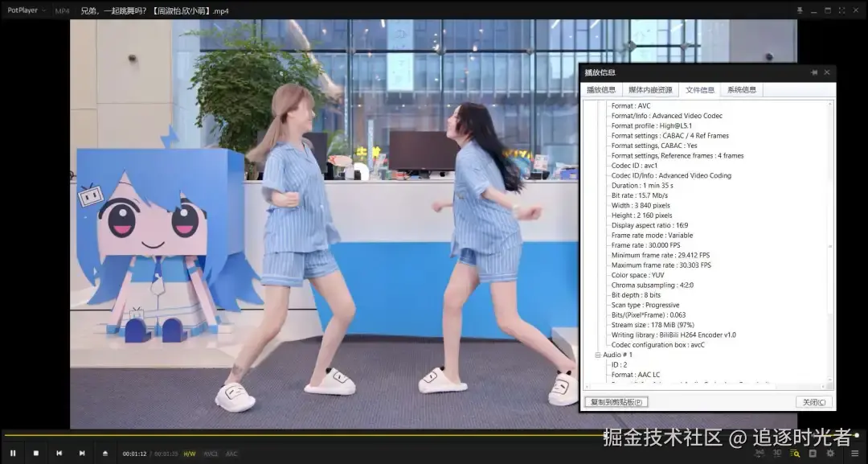This screenshot has height=464, width=868.
Task: Select the 'Writing library : BiliBili H264 Encoder' row
Action: click(674, 335)
